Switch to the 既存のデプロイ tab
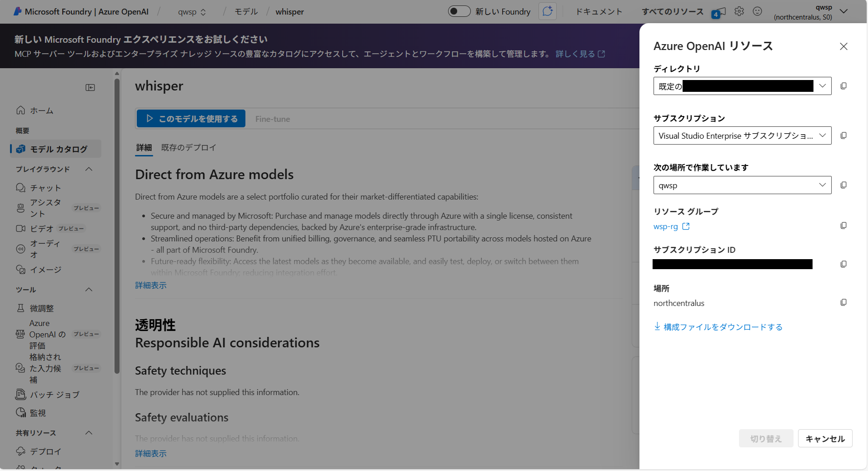Viewport: 868px width, 471px height. click(x=189, y=148)
